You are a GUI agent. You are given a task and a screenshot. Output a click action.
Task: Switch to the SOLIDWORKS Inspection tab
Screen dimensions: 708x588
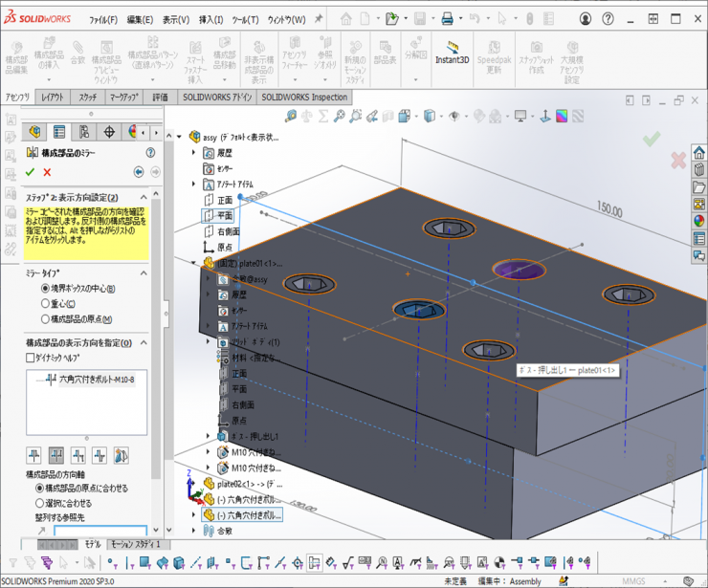pos(304,98)
